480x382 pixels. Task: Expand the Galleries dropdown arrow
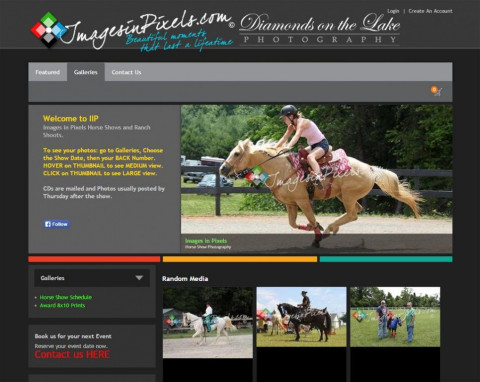139,278
